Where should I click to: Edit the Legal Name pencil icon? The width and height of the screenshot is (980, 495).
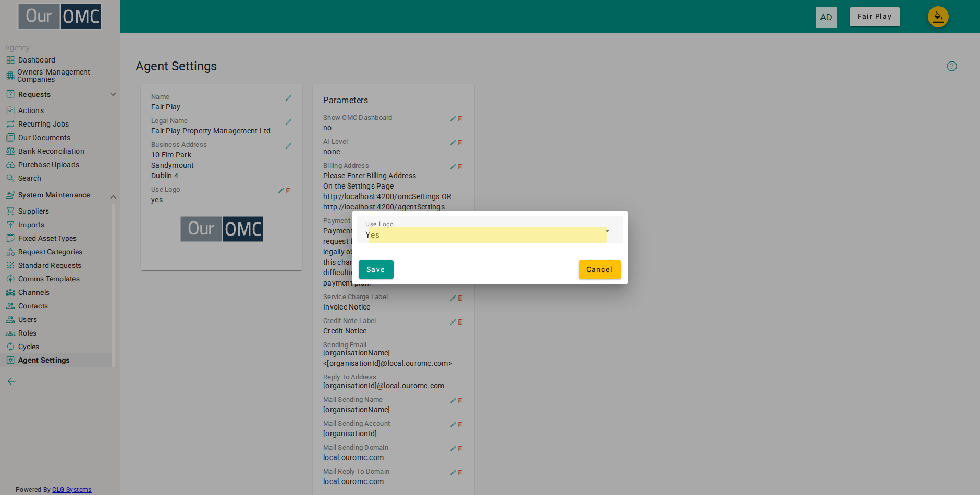(288, 122)
